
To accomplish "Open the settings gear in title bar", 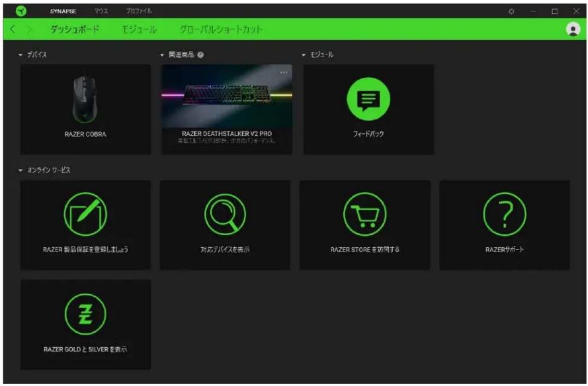I will (x=511, y=11).
